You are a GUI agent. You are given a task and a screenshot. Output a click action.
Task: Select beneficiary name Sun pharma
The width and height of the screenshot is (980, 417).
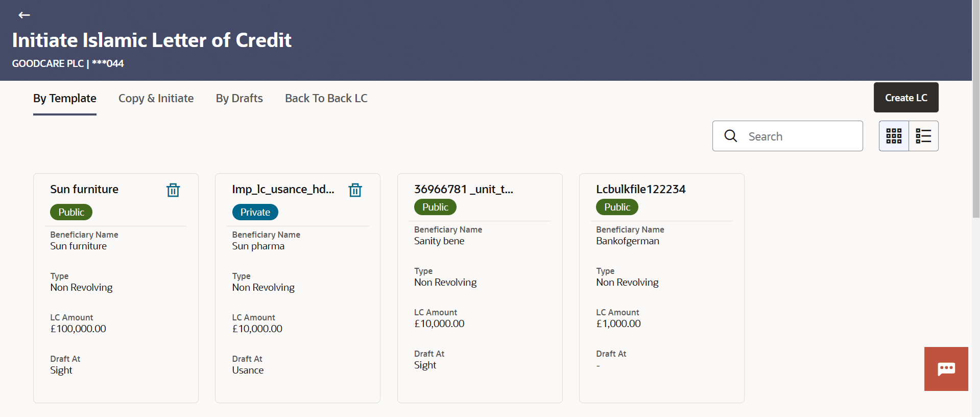pyautogui.click(x=258, y=246)
